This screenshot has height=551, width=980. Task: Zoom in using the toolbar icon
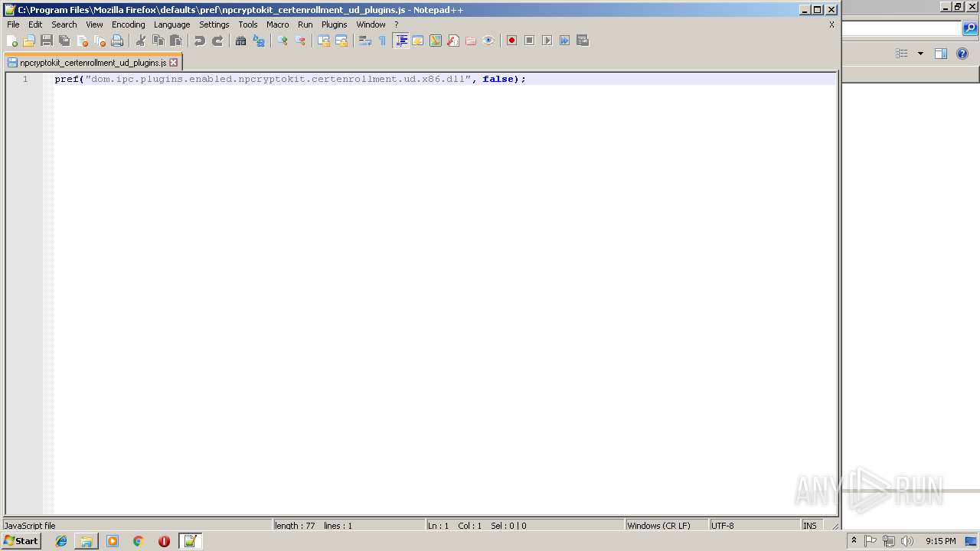[x=282, y=41]
